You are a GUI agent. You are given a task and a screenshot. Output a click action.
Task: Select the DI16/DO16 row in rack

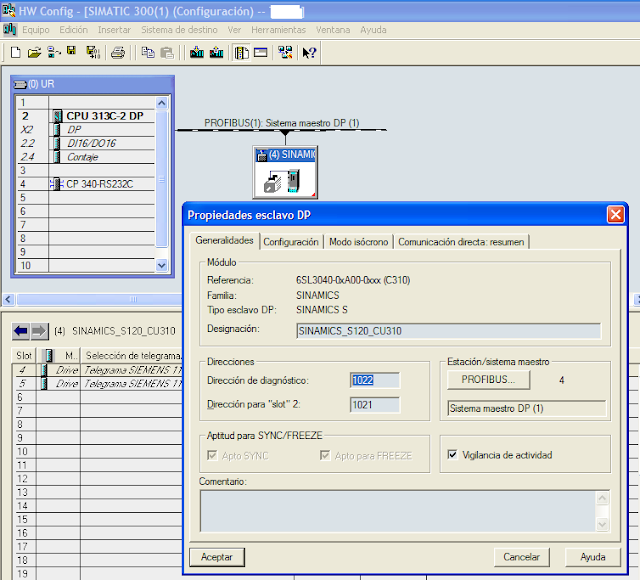(x=86, y=143)
